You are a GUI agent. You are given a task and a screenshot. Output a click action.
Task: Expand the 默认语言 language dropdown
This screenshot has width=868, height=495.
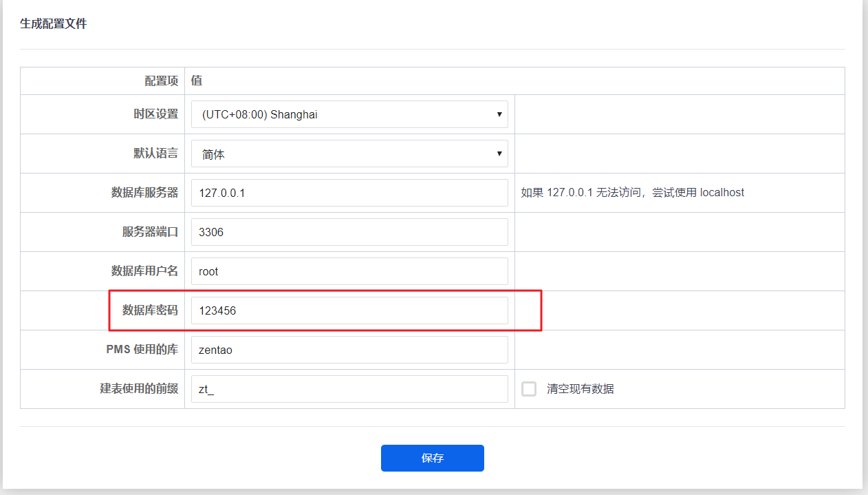coord(349,154)
